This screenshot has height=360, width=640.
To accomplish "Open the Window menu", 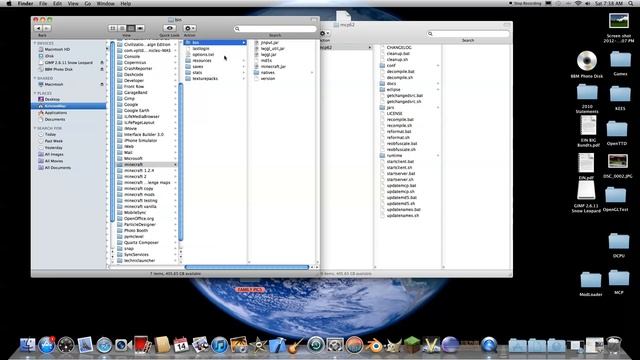I will 105,3.
